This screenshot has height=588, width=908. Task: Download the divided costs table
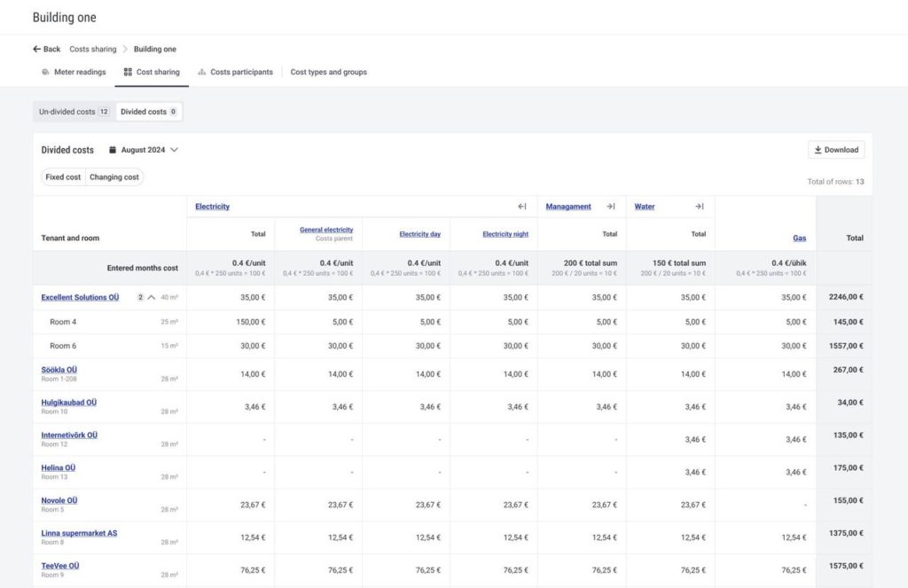click(836, 150)
